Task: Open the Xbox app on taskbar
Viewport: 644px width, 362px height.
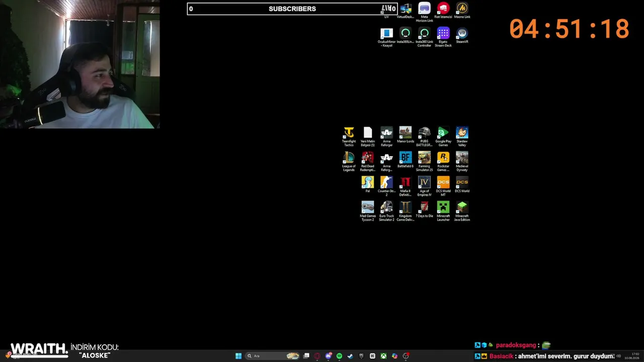Action: (383, 356)
